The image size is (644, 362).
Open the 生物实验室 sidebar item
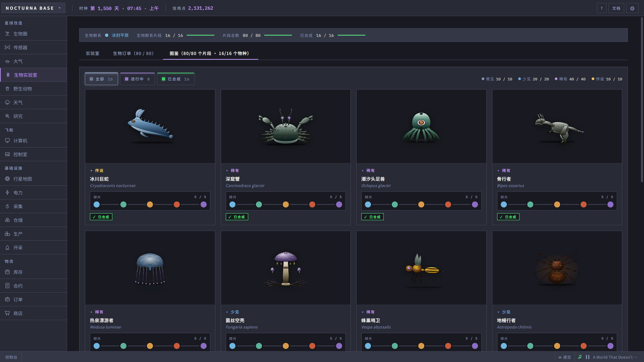33,75
